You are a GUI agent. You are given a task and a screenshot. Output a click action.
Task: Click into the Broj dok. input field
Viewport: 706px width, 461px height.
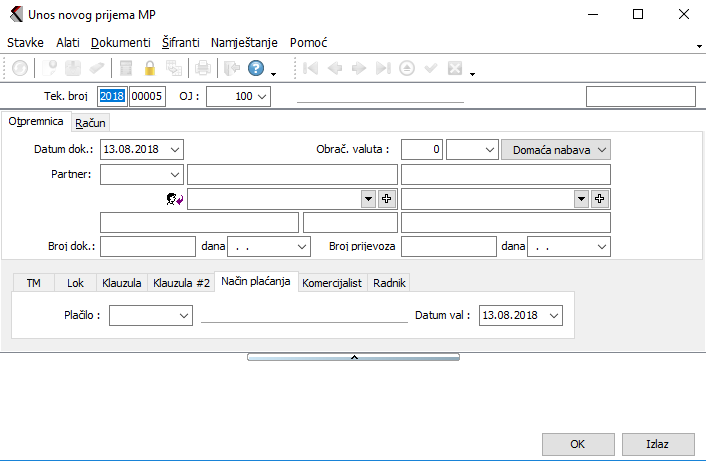(x=148, y=246)
